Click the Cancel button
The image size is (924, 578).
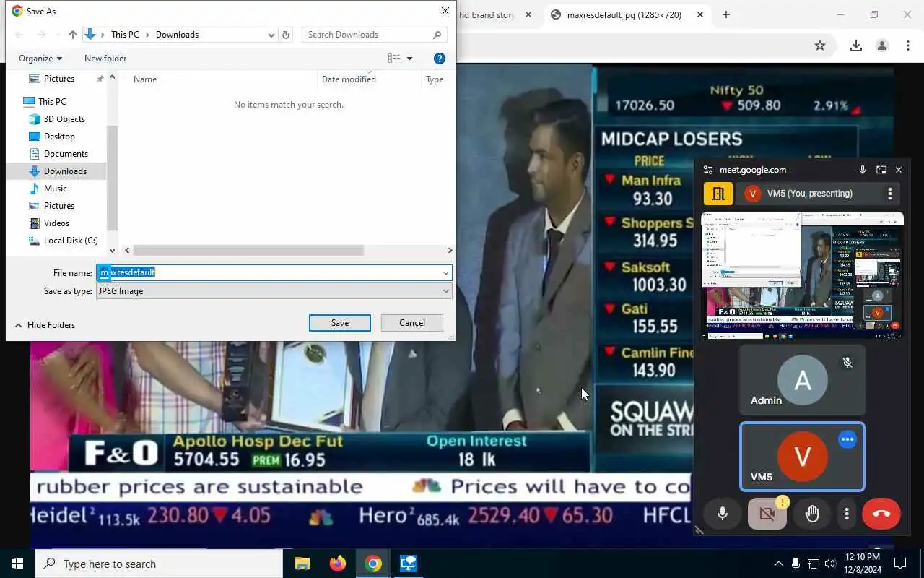pos(412,323)
